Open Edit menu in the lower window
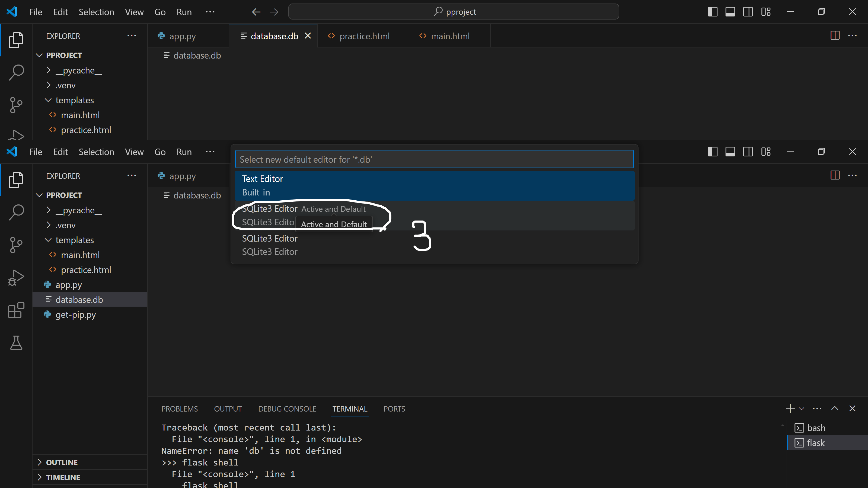Screen dimensions: 868x488 click(60, 152)
